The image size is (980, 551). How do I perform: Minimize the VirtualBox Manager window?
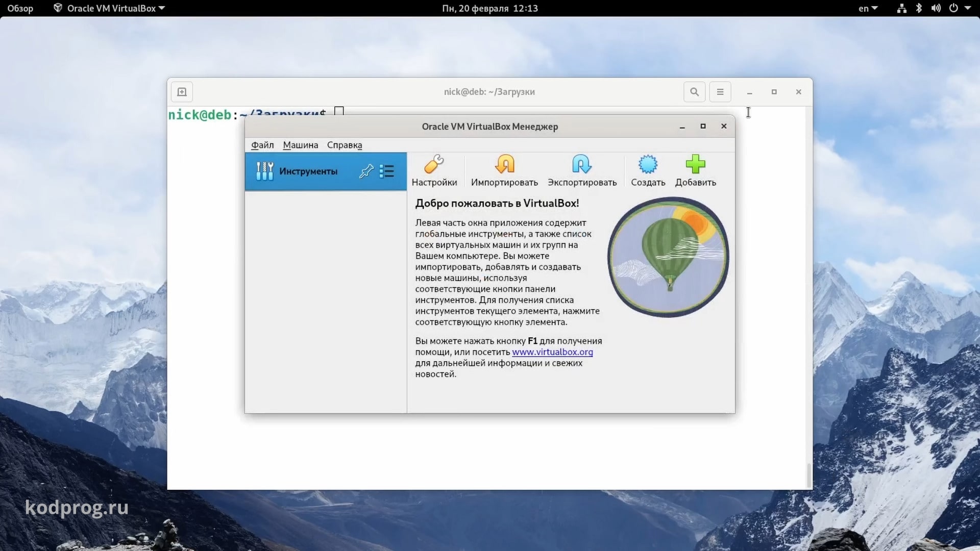[682, 127]
